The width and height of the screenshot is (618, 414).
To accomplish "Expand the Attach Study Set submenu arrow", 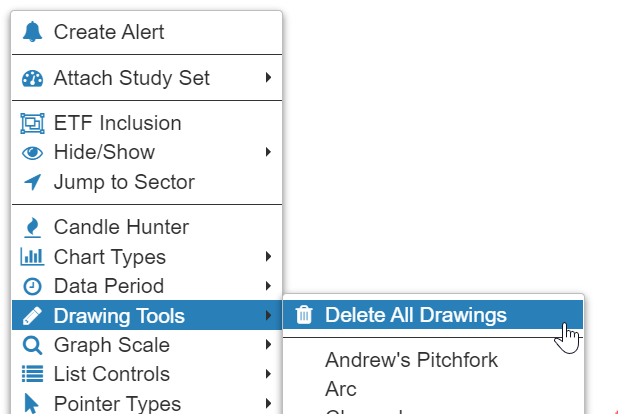I will coord(269,77).
